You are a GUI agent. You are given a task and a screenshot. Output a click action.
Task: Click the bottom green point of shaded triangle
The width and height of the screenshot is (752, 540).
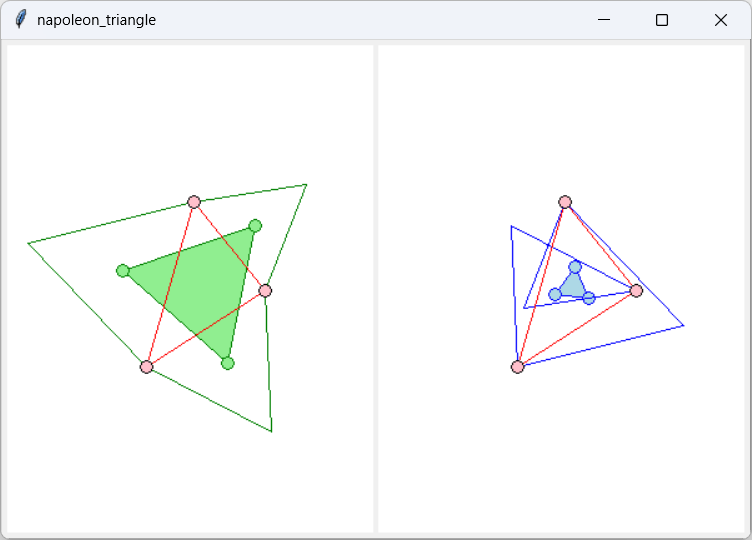pos(228,363)
